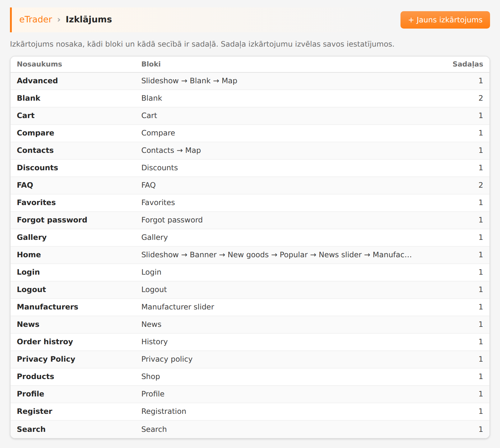This screenshot has height=448, width=500.
Task: Click the Izklājums page title
Action: pyautogui.click(x=89, y=20)
